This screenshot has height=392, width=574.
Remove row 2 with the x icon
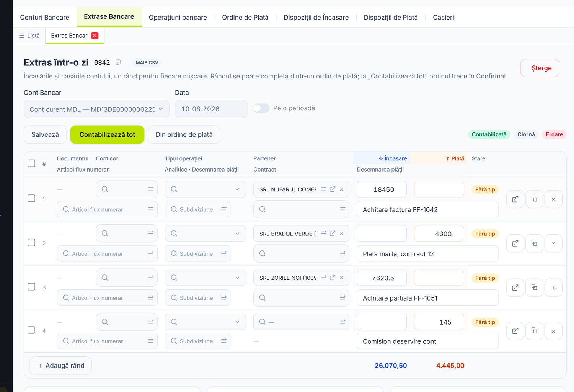(x=553, y=243)
